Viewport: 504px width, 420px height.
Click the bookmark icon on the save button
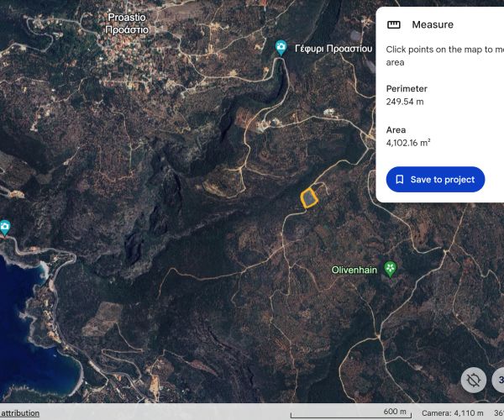[x=400, y=180]
